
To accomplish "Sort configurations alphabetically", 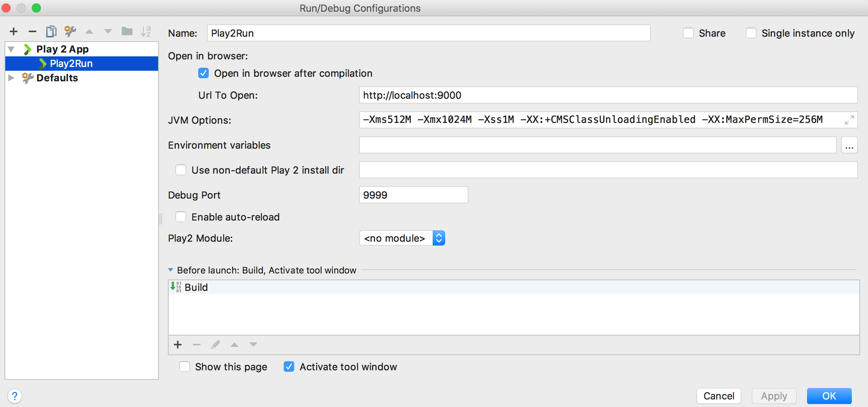I will (x=146, y=31).
